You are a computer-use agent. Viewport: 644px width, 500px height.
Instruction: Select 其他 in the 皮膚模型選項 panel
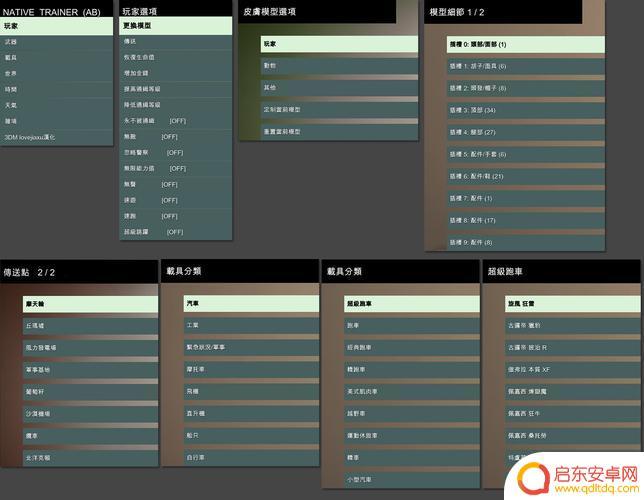coord(339,88)
